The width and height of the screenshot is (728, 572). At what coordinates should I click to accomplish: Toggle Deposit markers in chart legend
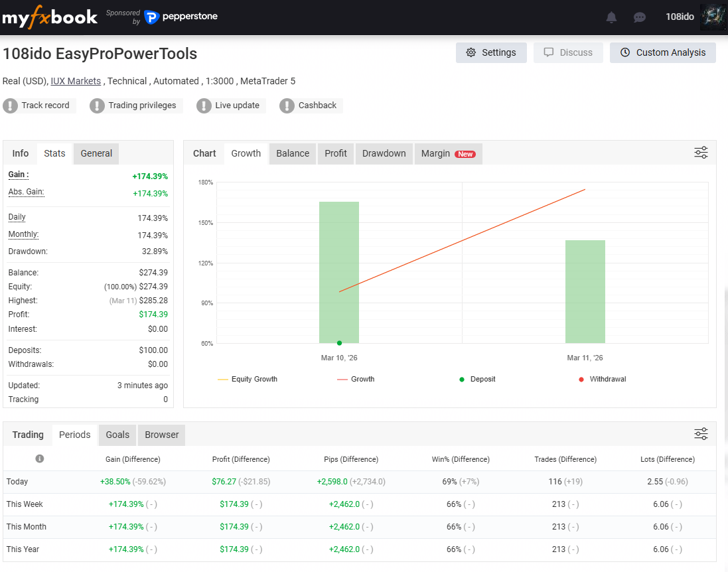pos(476,379)
